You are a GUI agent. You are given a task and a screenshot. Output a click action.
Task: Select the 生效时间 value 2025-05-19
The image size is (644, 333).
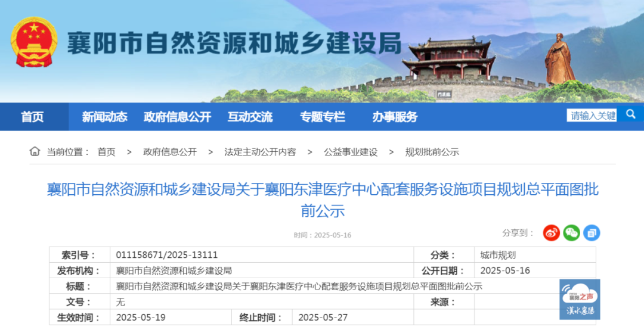coord(141,318)
